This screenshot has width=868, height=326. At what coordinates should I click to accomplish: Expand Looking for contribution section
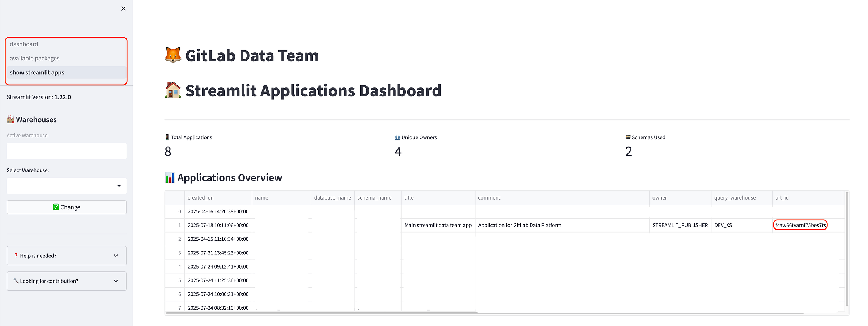tap(67, 281)
